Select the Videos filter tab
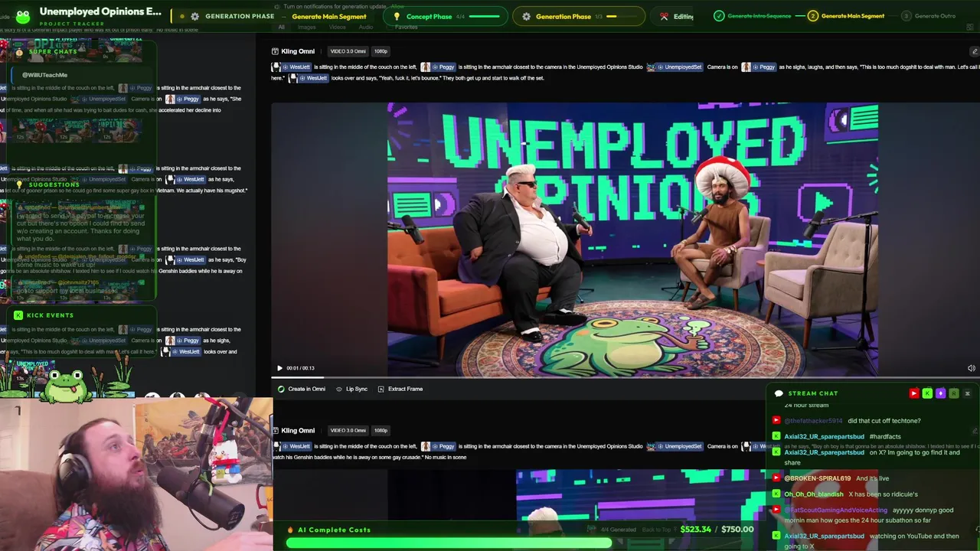Screen dimensions: 980x551 pyautogui.click(x=337, y=27)
